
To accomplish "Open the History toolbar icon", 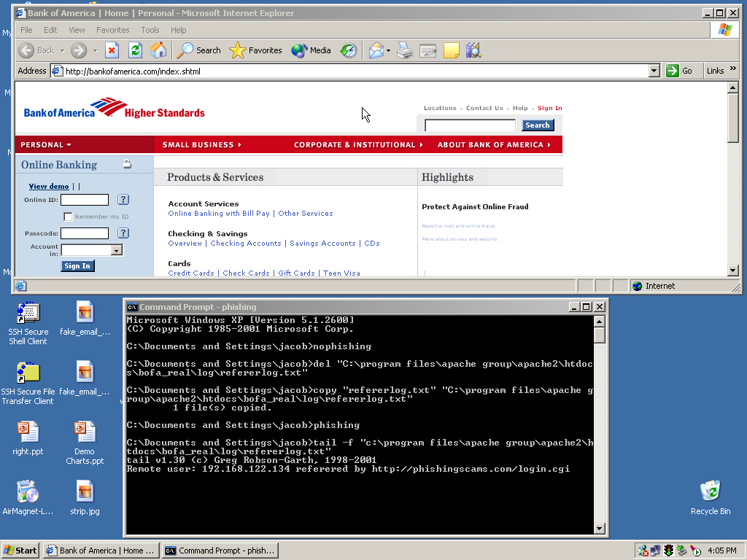I will click(349, 50).
